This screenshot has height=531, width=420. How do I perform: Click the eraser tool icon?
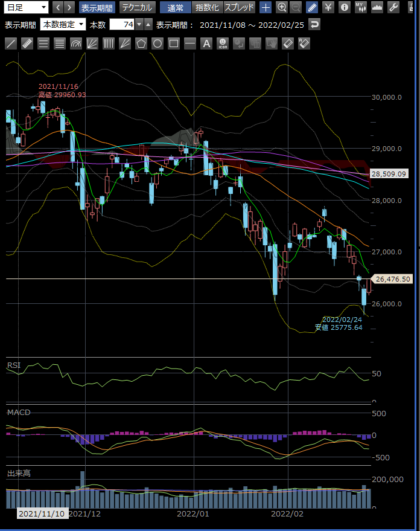[x=288, y=43]
